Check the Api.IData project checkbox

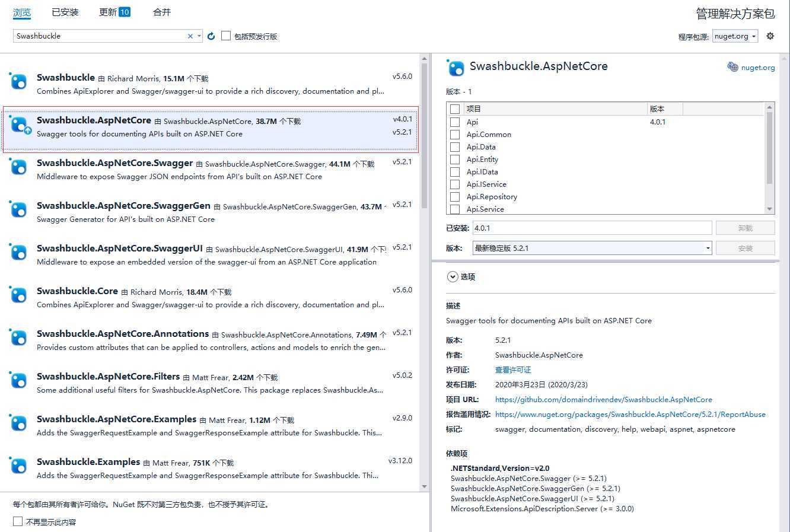click(455, 171)
